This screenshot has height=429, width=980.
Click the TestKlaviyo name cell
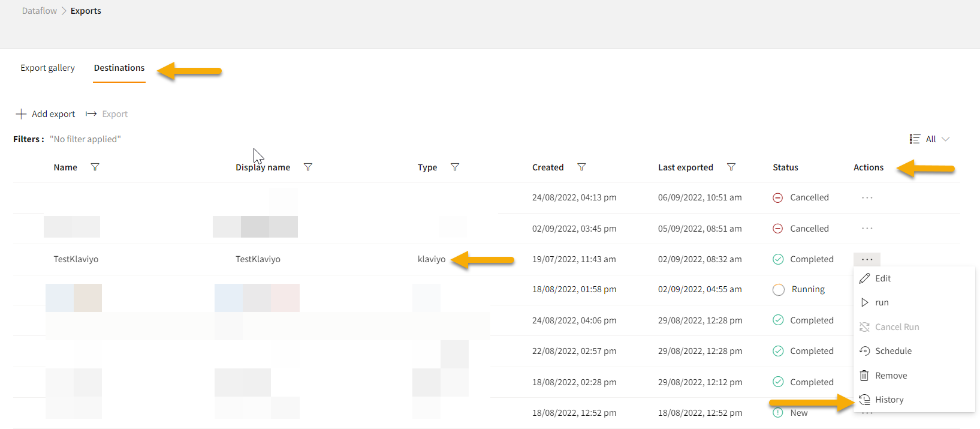pyautogui.click(x=76, y=259)
